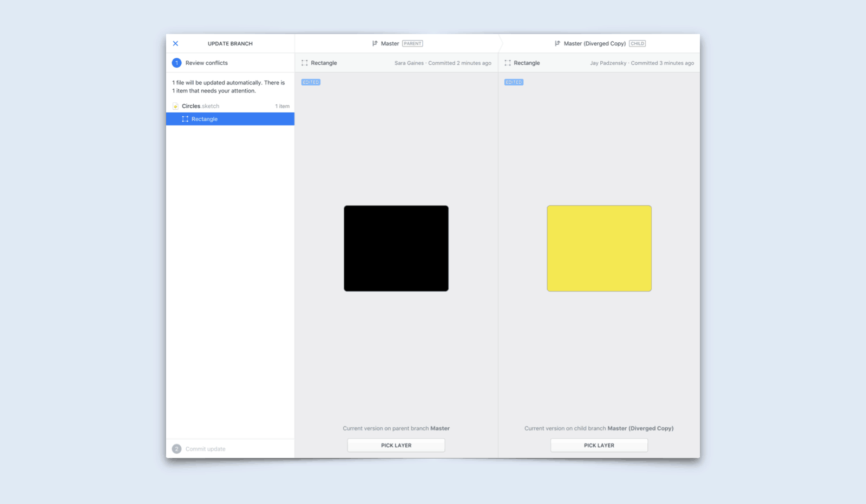Click the step 1 number badge
The height and width of the screenshot is (504, 866).
click(176, 63)
